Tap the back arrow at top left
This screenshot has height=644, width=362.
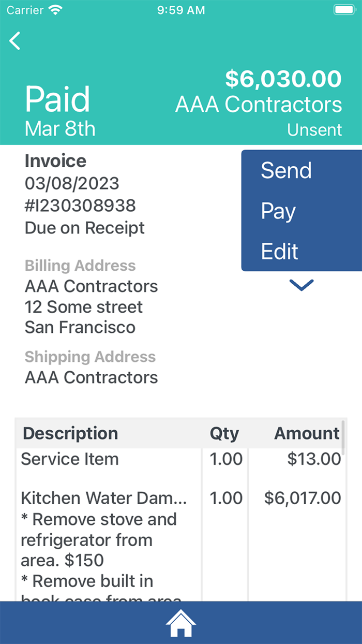(x=14, y=41)
